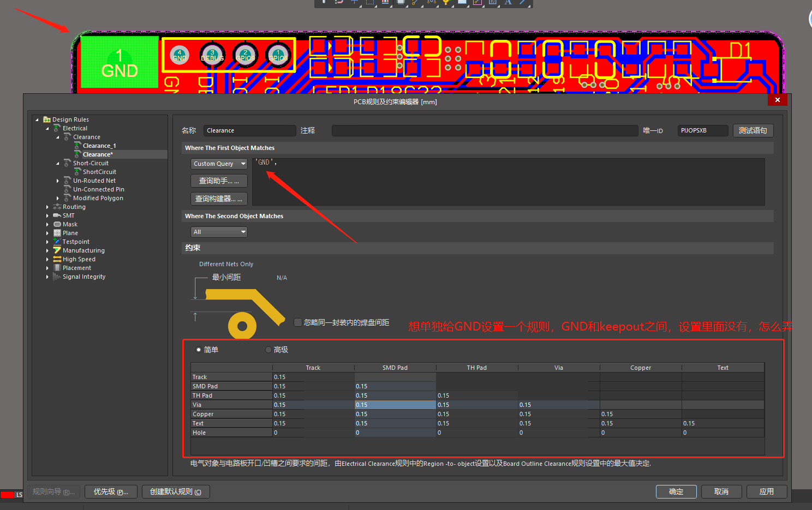Click the query text box containing 'GND'
The height and width of the screenshot is (510, 812).
(x=509, y=182)
